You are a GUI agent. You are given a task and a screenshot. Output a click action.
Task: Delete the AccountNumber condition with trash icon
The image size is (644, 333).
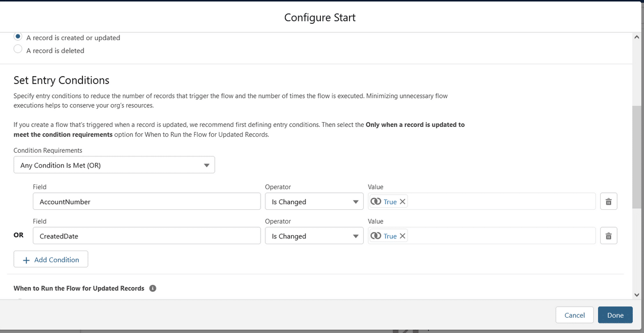609,201
